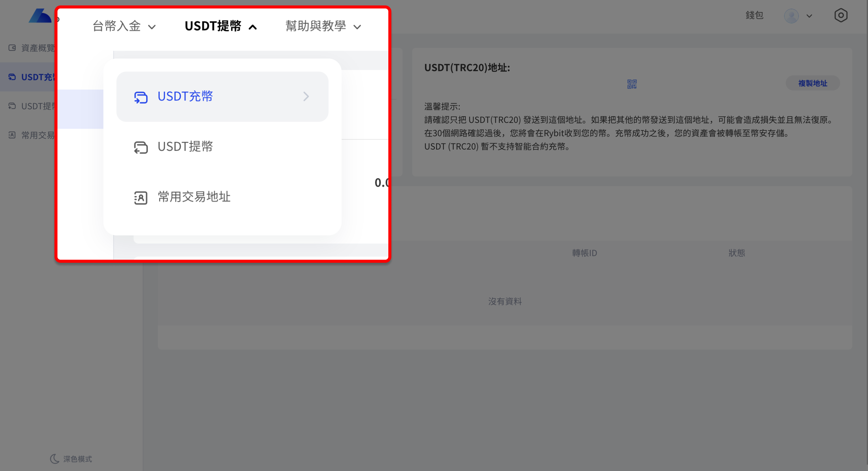Viewport: 868px width, 471px height.
Task: Click the deposit icon beside USDT充幣 in the popup menu
Action: tap(141, 97)
